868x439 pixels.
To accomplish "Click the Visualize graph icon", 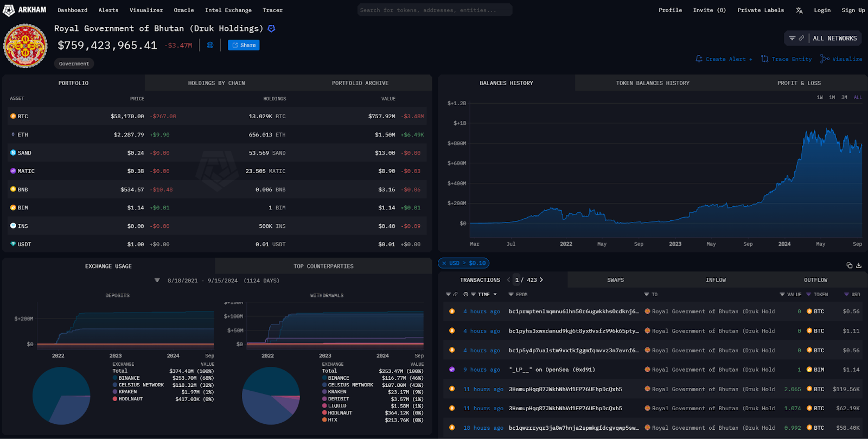I will pos(825,59).
